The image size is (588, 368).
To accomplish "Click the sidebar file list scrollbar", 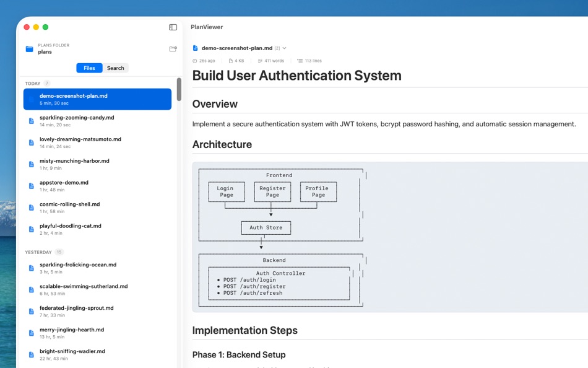I will [179, 89].
